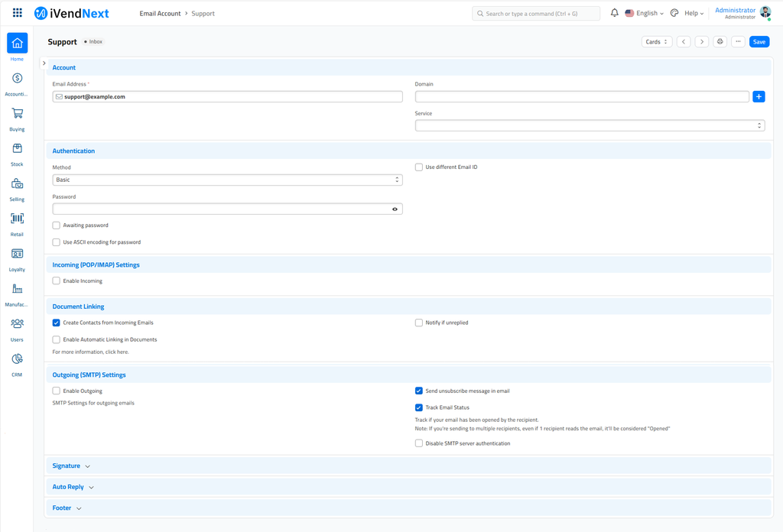Open the Loyalty module icon
The height and width of the screenshot is (532, 783).
17,255
